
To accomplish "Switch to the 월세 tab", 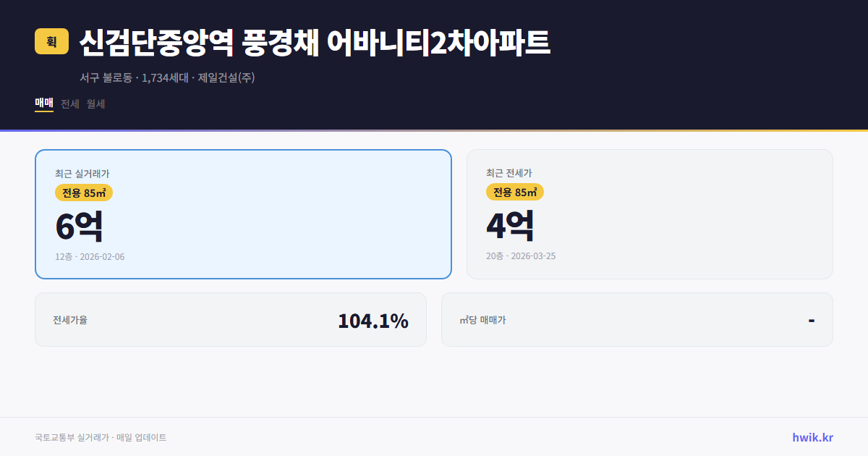I will click(x=95, y=104).
